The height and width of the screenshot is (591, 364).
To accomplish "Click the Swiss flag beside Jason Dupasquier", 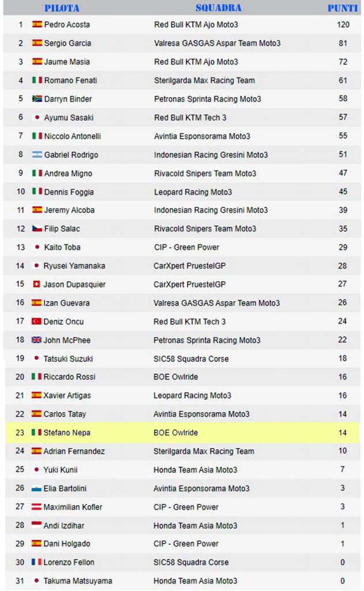I will coord(36,284).
